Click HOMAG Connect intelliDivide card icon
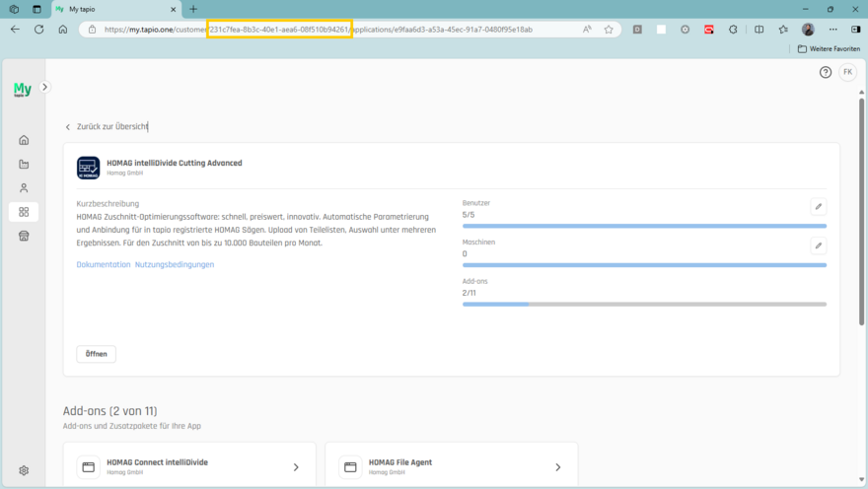Screen dimensions: 868x489 click(89, 467)
